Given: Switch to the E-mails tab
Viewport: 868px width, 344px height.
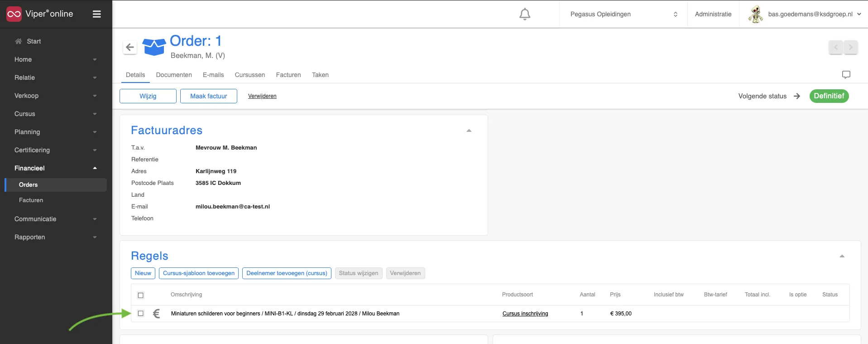Looking at the screenshot, I should pyautogui.click(x=213, y=75).
